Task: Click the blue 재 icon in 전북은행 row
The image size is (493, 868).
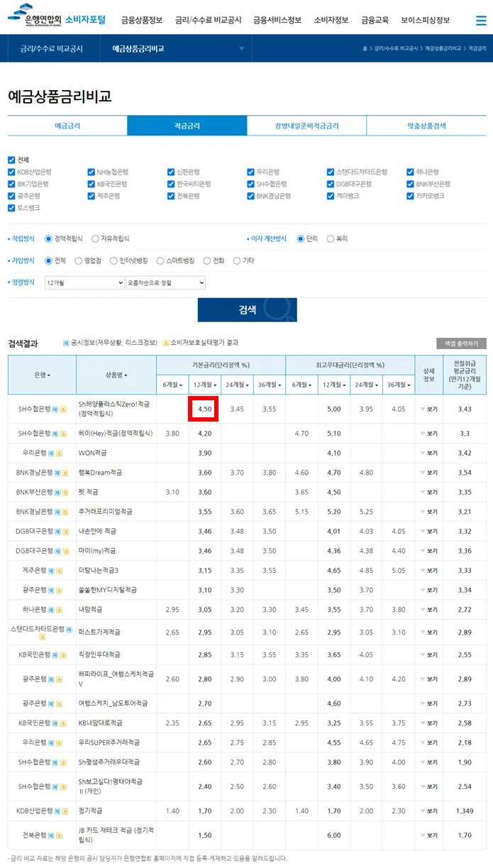Action: point(51,835)
